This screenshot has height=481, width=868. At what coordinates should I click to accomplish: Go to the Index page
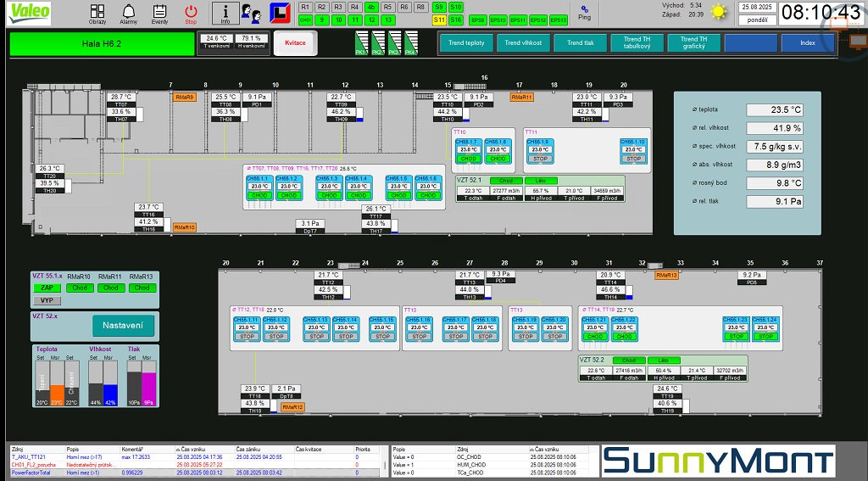pyautogui.click(x=808, y=42)
